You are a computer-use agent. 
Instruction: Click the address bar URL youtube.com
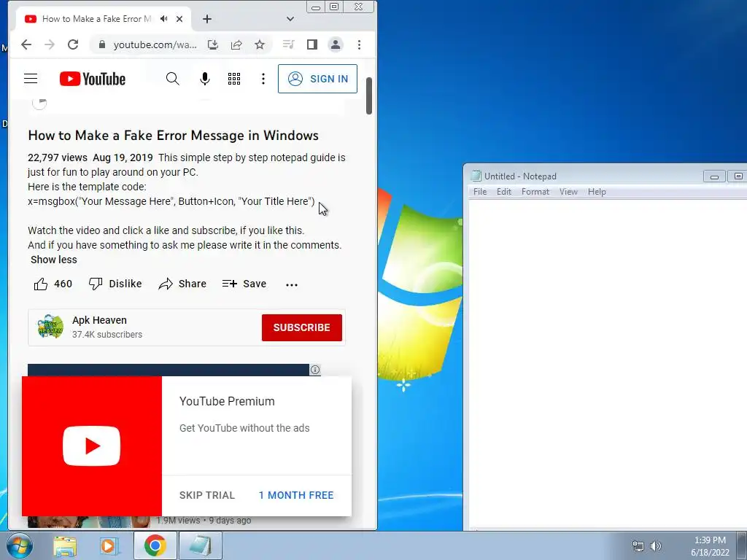click(155, 44)
